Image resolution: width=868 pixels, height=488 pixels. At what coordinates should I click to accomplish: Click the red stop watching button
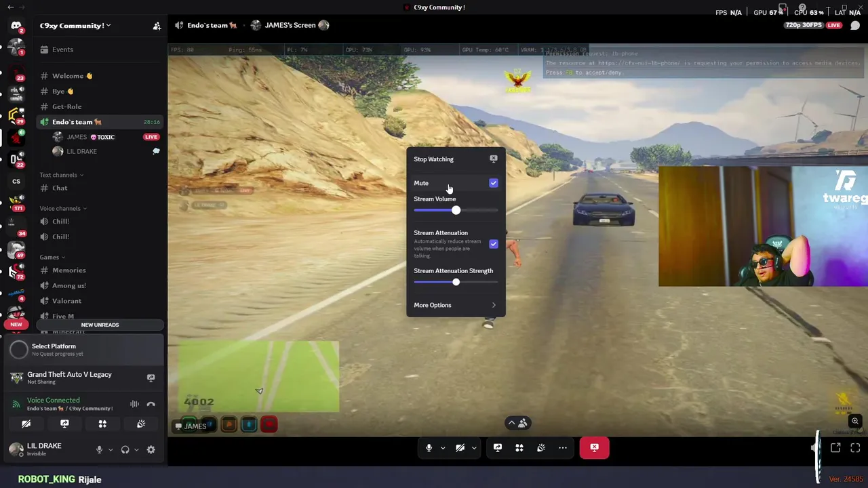click(594, 447)
